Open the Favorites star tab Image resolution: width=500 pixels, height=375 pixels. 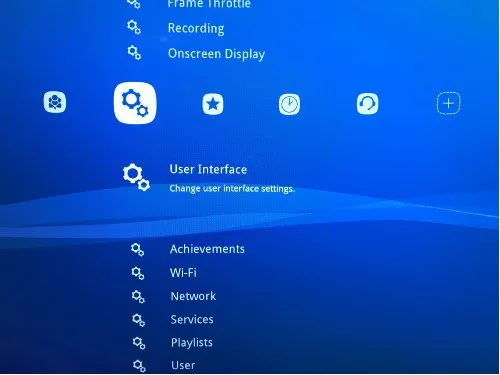[x=213, y=104]
